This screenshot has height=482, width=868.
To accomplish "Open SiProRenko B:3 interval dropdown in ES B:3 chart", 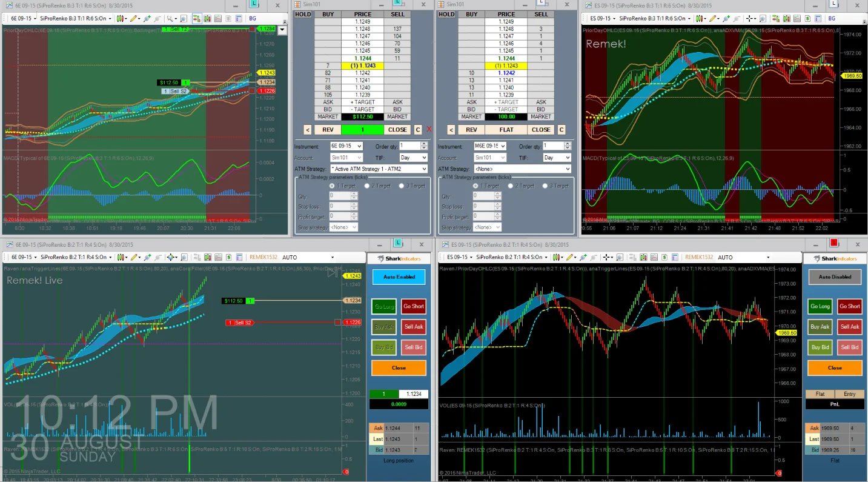I will click(655, 19).
